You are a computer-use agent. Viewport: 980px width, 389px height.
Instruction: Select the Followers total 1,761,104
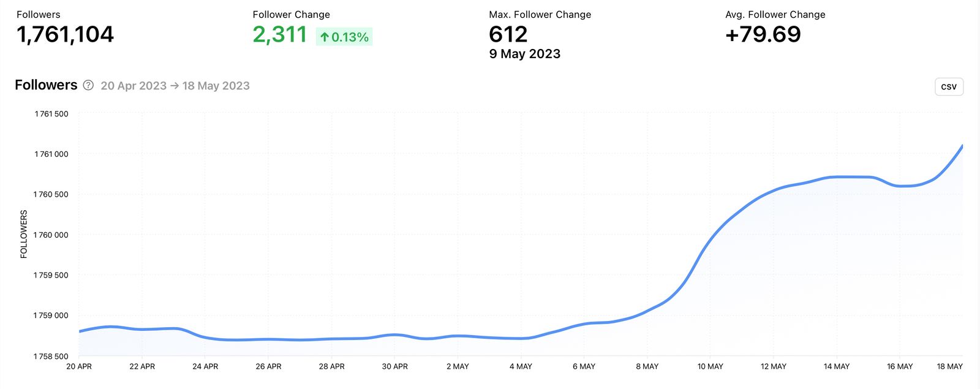65,35
